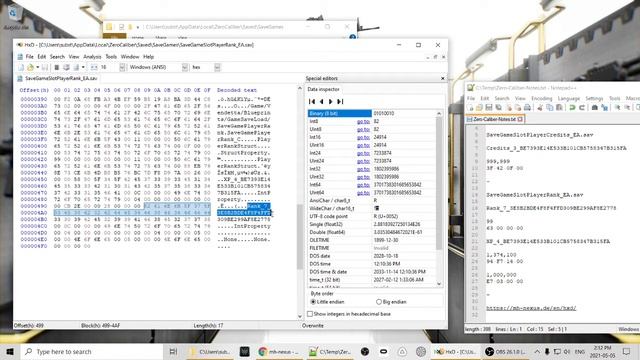Click File Explorer taskbar item
Screen dimensions: 640x360
(211, 351)
